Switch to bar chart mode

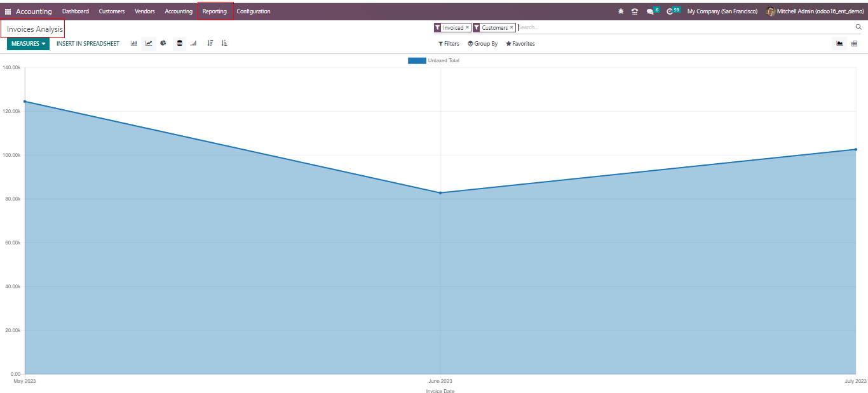(x=134, y=44)
